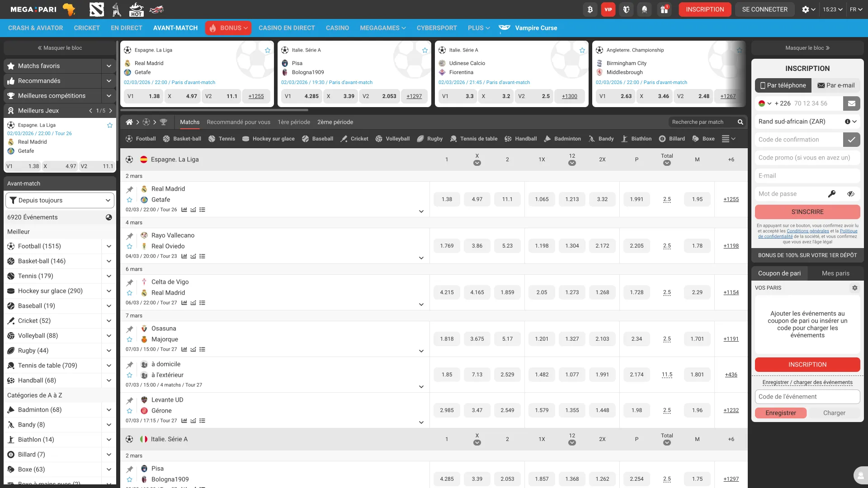868x488 pixels.
Task: Open the Depuis toujours filter dropdown
Action: (60, 200)
